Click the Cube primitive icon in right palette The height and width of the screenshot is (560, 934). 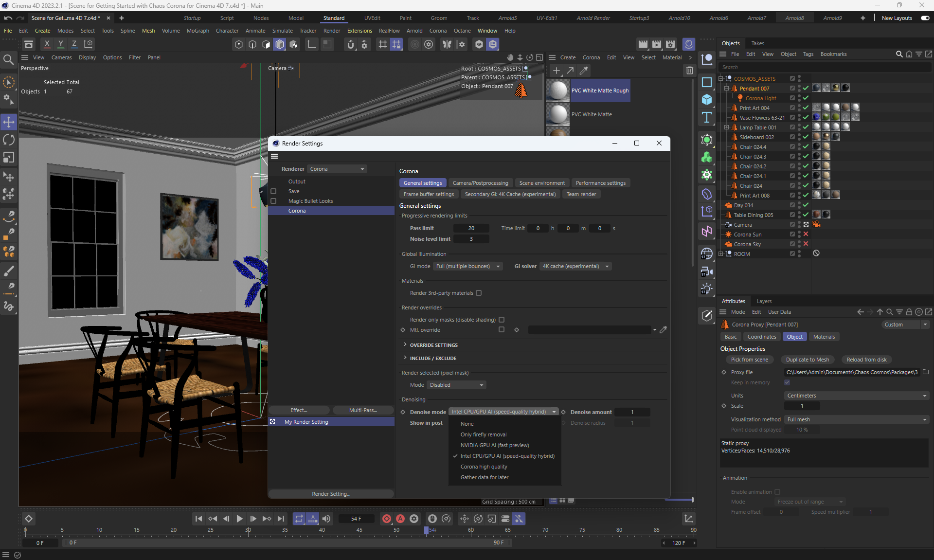point(707,100)
